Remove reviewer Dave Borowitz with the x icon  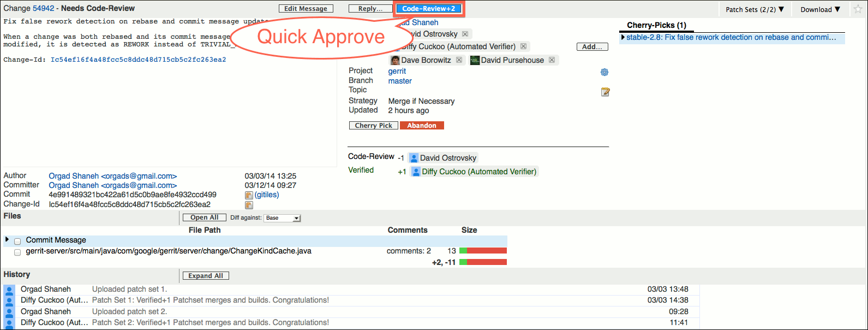[459, 60]
